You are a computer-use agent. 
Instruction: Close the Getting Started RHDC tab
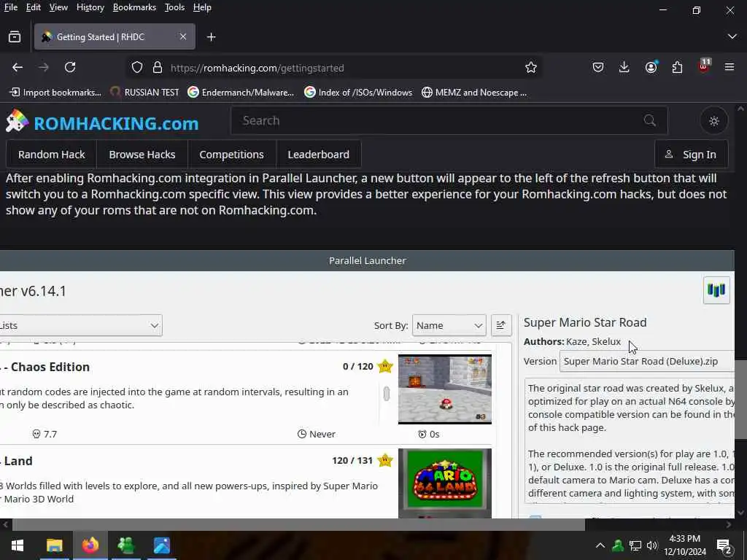(183, 36)
